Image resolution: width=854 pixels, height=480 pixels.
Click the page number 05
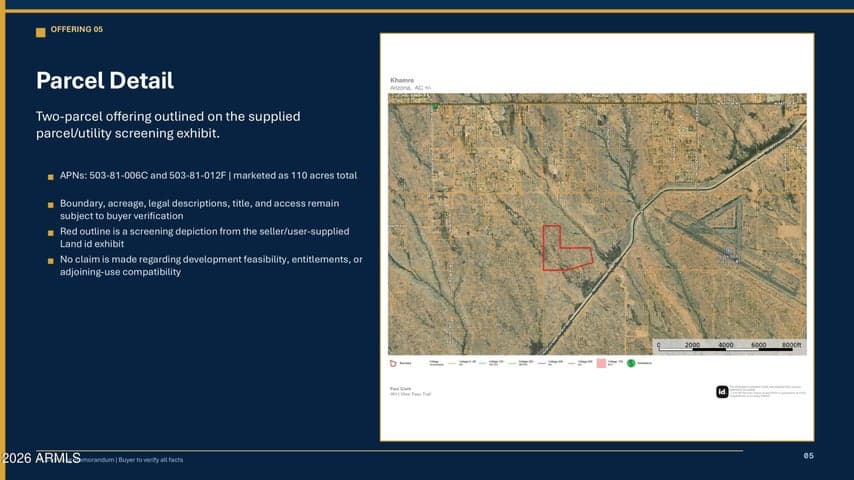(809, 455)
